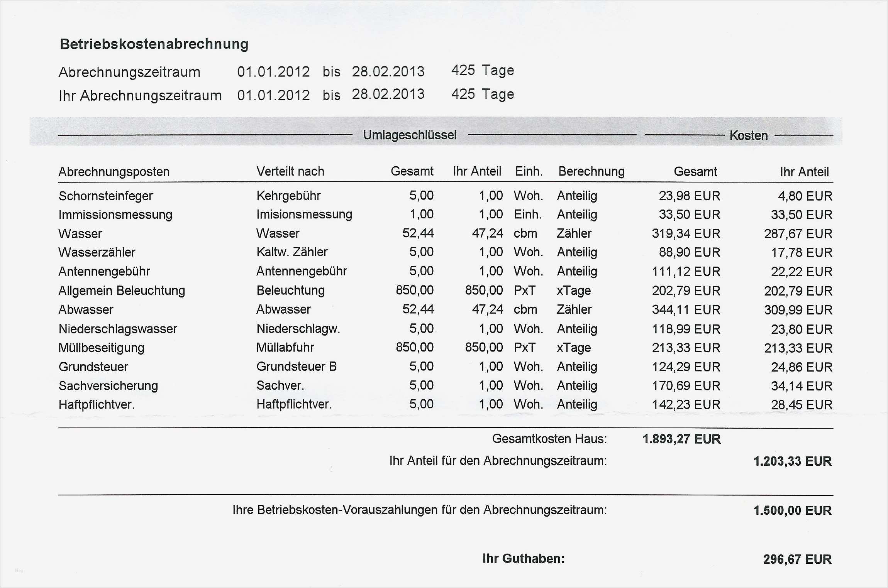Viewport: 888px width, 588px height.
Task: Click the Kosten section header
Action: pyautogui.click(x=748, y=135)
